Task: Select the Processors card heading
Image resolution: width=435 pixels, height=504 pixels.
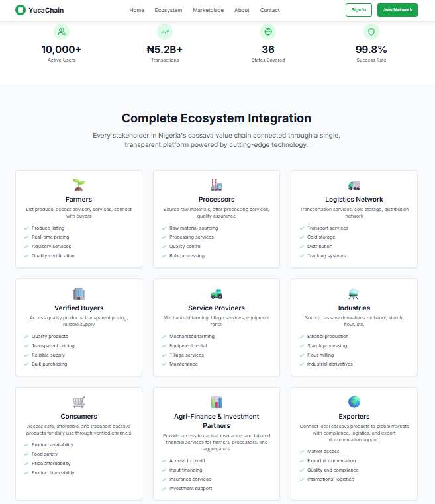Action: [217, 199]
